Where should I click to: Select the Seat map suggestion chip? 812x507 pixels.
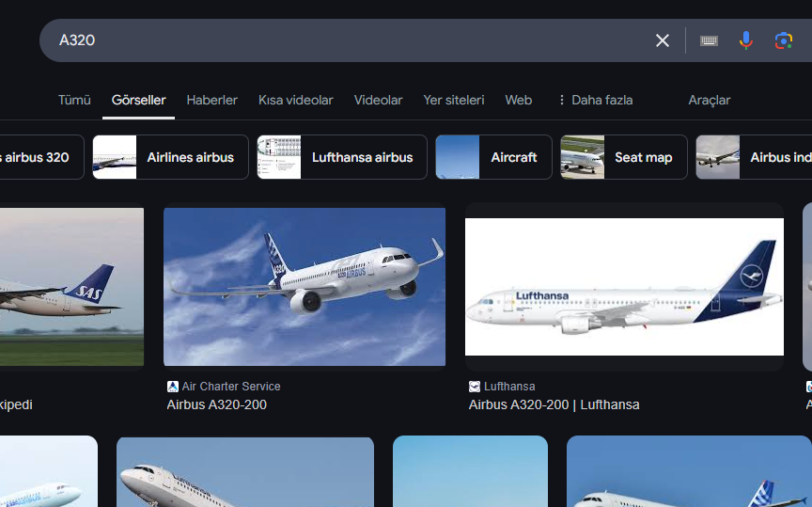pos(623,157)
